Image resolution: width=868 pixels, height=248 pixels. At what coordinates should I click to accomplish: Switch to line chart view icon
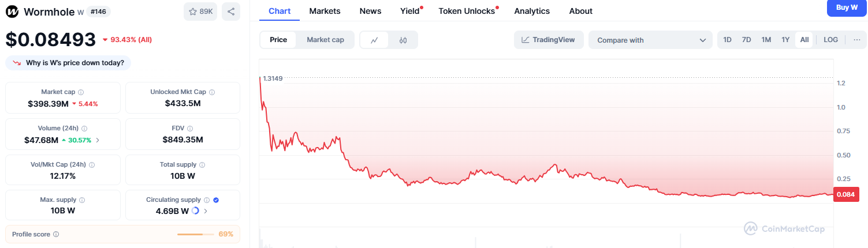[x=374, y=40]
